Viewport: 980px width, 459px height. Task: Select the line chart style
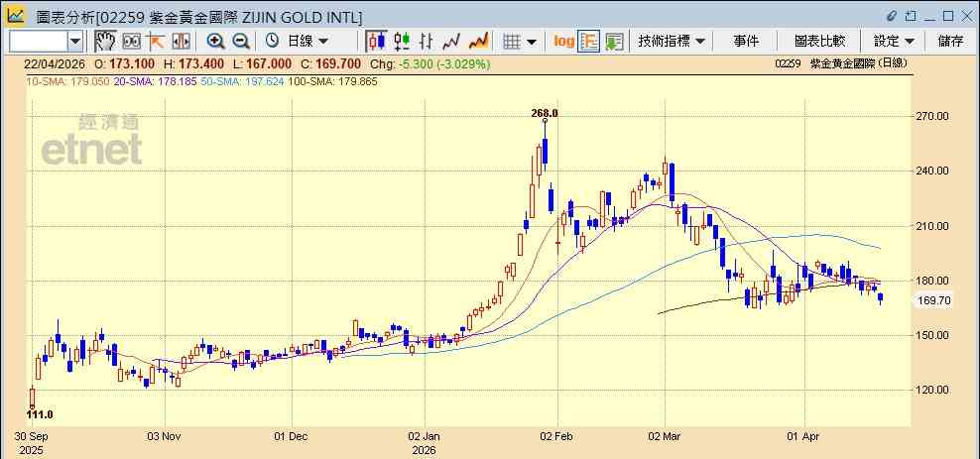tap(451, 42)
